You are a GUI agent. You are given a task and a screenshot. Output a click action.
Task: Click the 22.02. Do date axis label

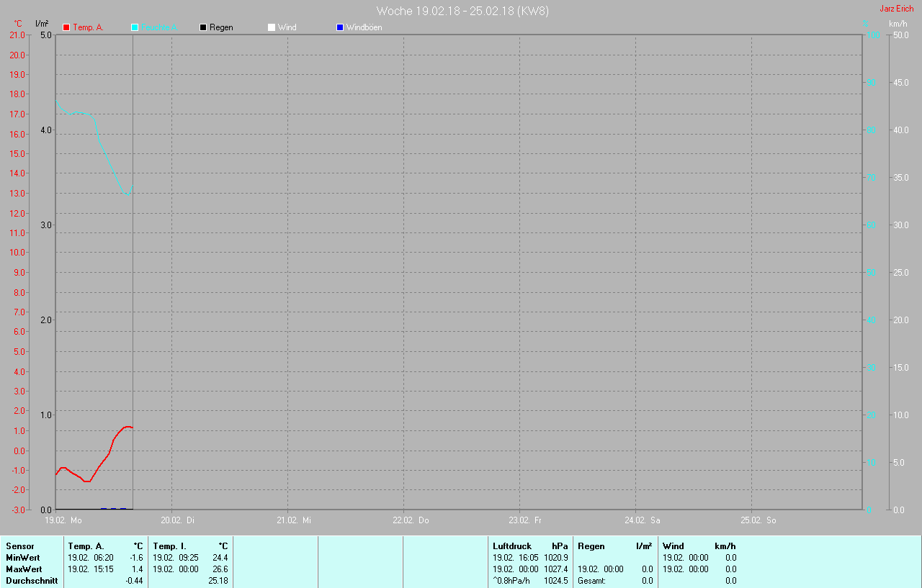coord(411,520)
